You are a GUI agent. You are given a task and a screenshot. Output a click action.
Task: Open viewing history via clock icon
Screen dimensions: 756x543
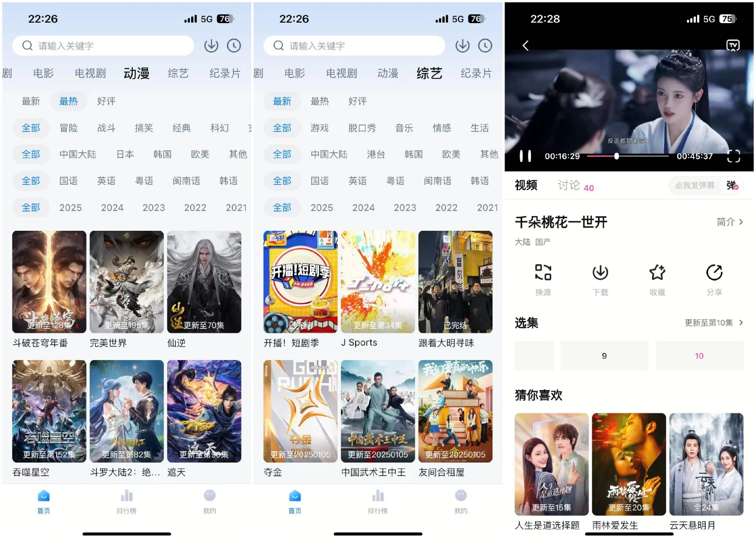pyautogui.click(x=233, y=45)
